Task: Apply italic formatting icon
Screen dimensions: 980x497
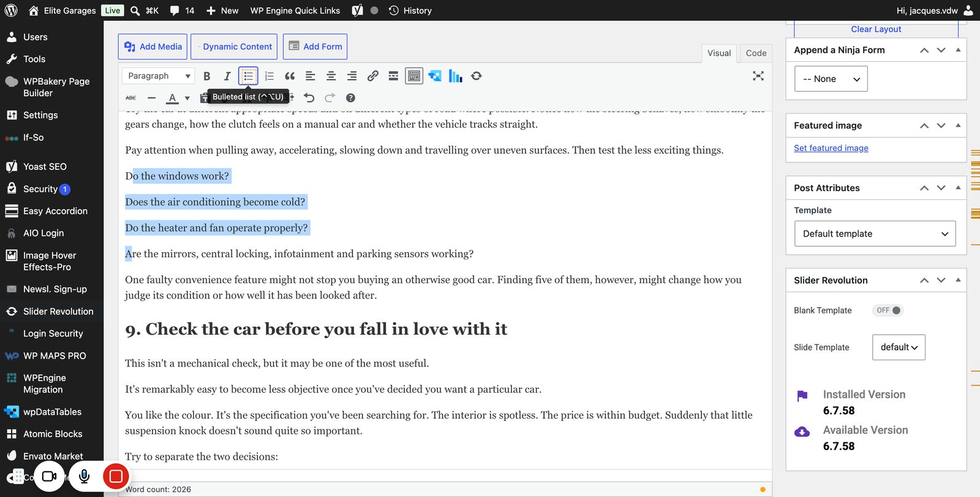Action: tap(227, 76)
